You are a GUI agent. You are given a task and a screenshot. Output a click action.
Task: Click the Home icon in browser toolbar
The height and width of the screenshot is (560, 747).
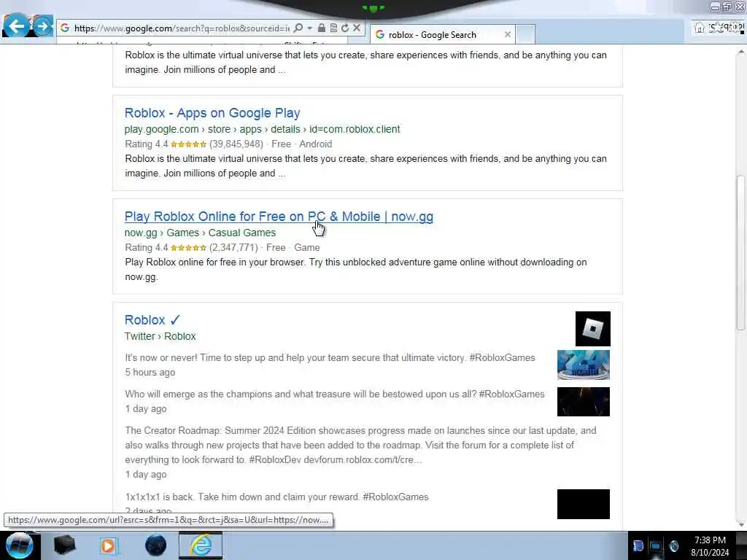[x=700, y=28]
